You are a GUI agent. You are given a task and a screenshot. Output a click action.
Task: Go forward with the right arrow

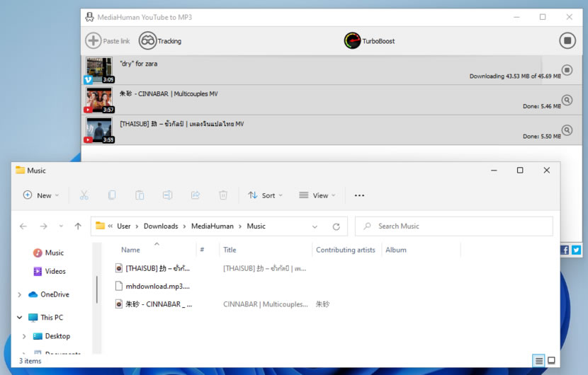(43, 226)
